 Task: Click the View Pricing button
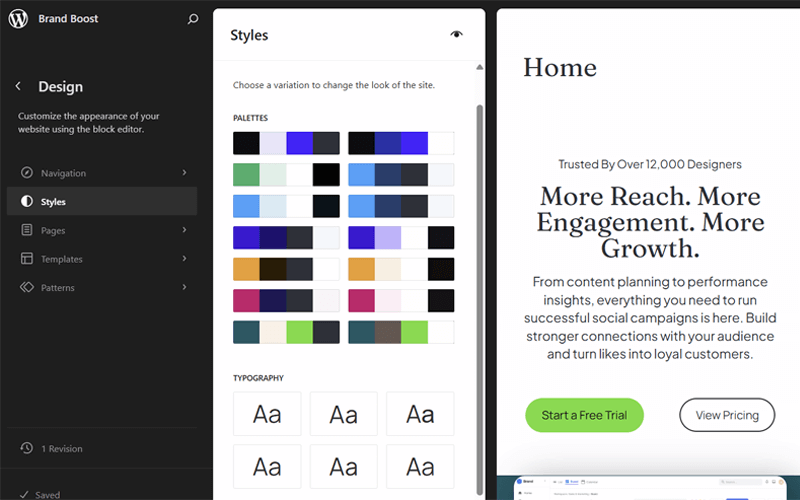[727, 415]
